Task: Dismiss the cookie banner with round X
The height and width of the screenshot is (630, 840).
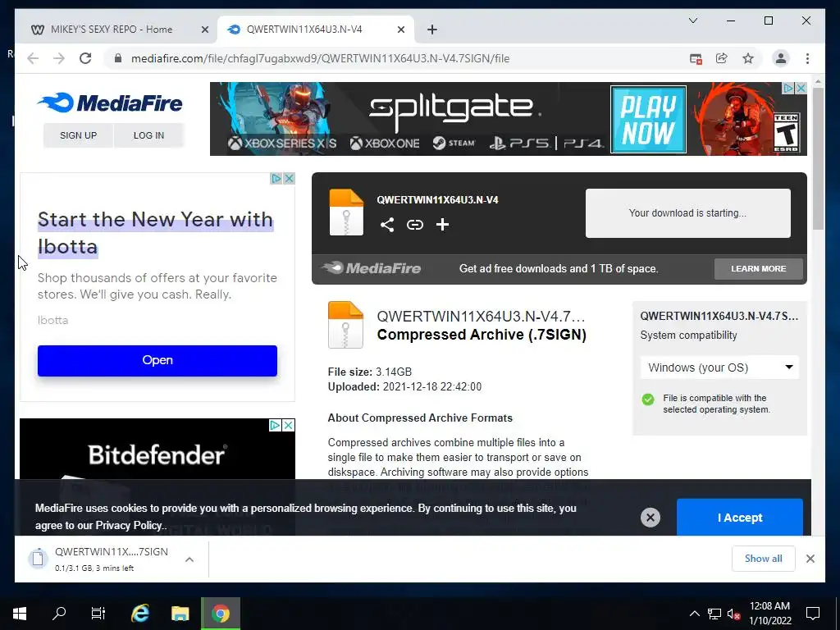Action: (x=651, y=518)
